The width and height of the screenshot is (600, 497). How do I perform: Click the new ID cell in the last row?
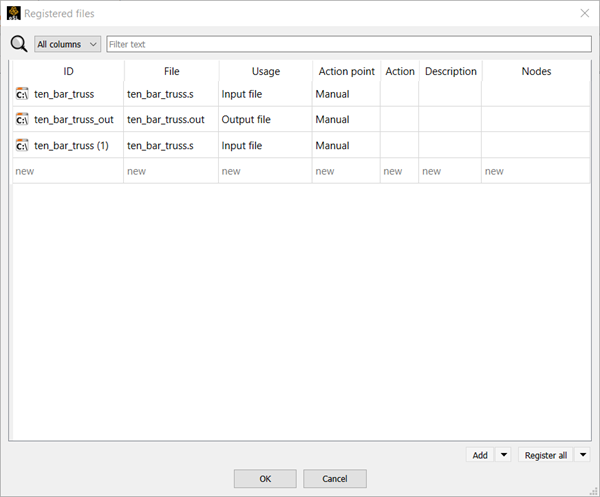coord(68,171)
